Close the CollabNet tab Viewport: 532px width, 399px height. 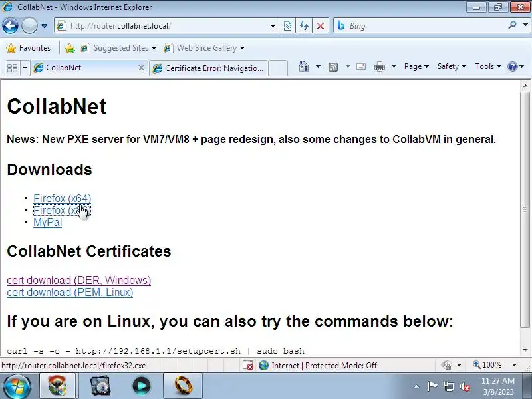point(142,68)
